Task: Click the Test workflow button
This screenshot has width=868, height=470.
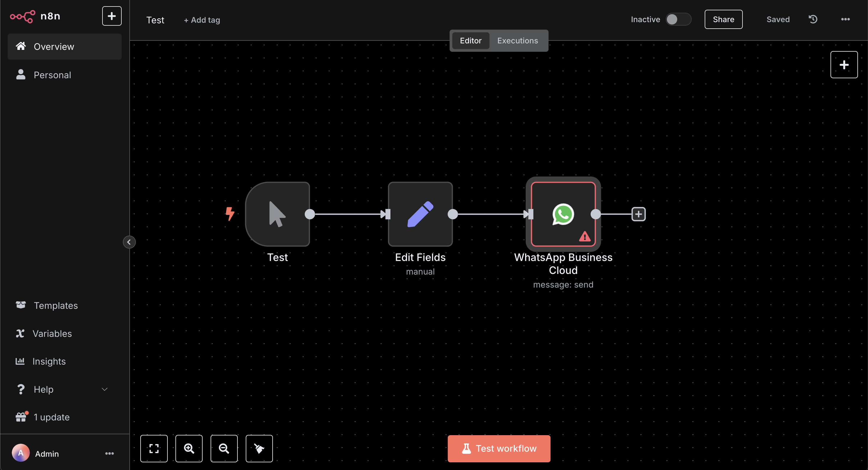Action: point(499,448)
